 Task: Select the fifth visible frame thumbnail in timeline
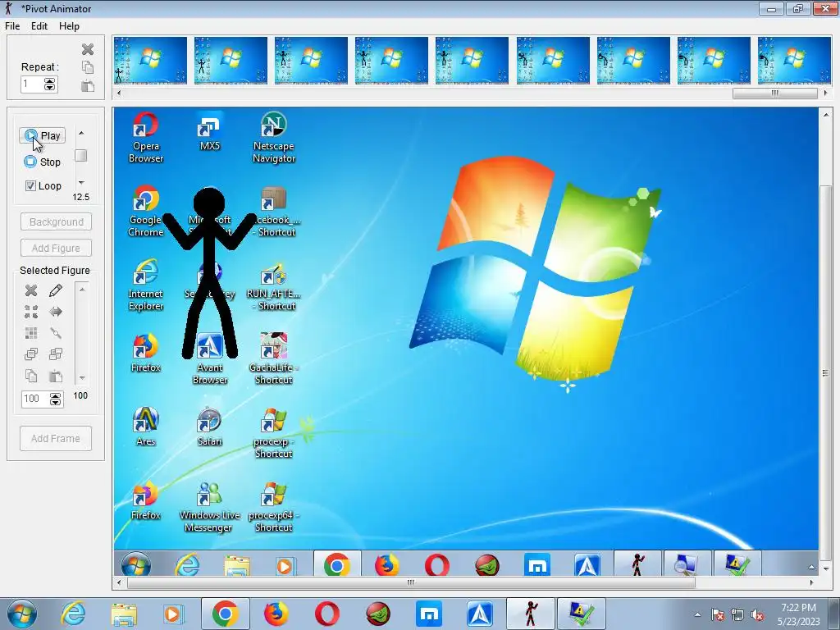click(x=472, y=61)
